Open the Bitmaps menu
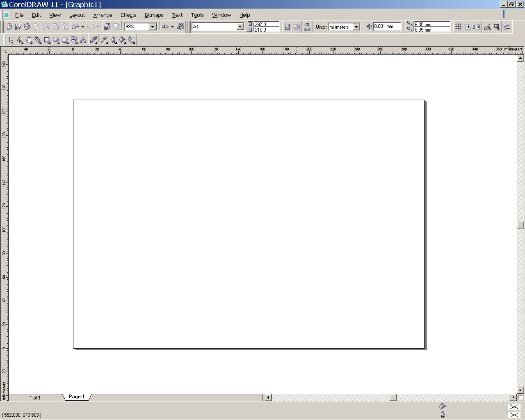Screen dimensions: 525x420 pyautogui.click(x=154, y=15)
